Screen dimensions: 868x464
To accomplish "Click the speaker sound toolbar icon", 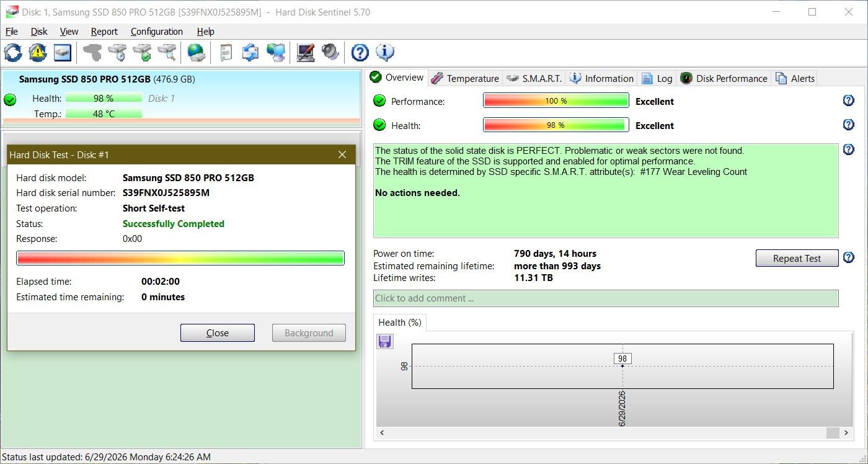I will tap(330, 53).
